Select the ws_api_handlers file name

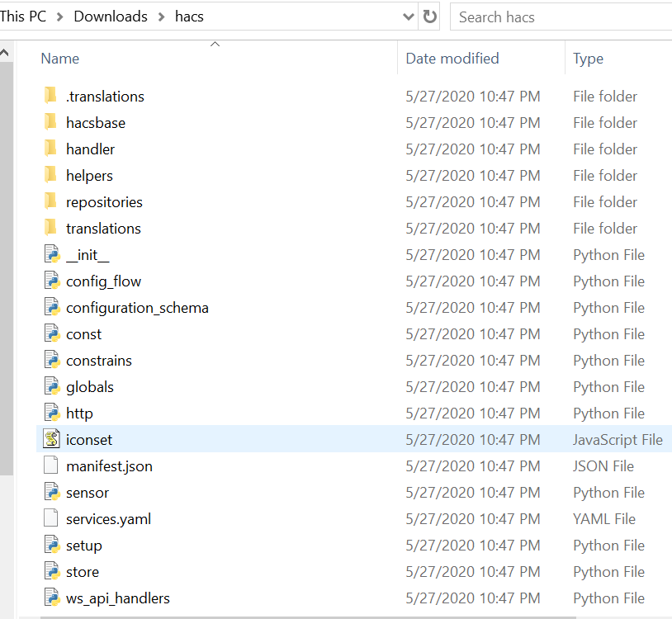[118, 598]
